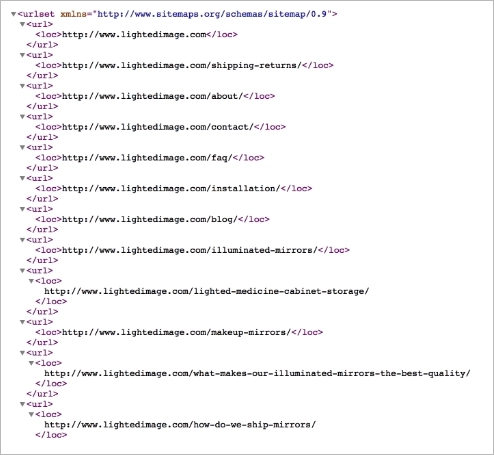Click the xmlns attribute name
This screenshot has width=494, height=455.
point(73,14)
